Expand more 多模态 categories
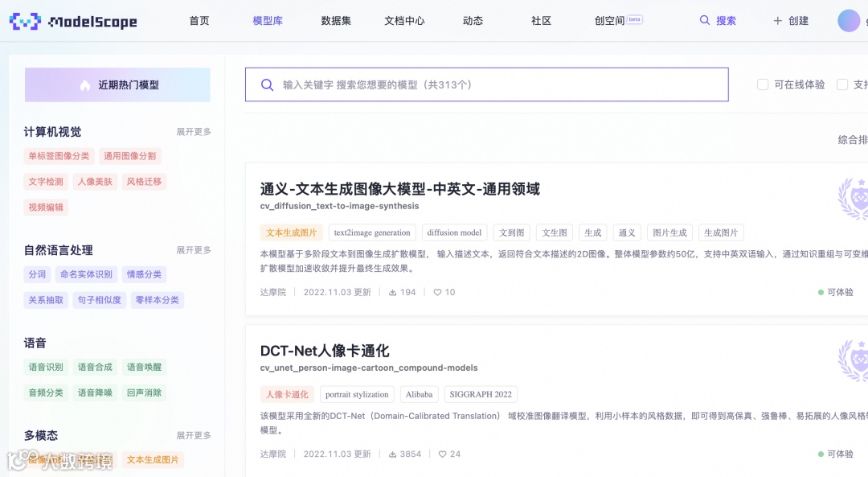The height and width of the screenshot is (477, 868). point(194,435)
